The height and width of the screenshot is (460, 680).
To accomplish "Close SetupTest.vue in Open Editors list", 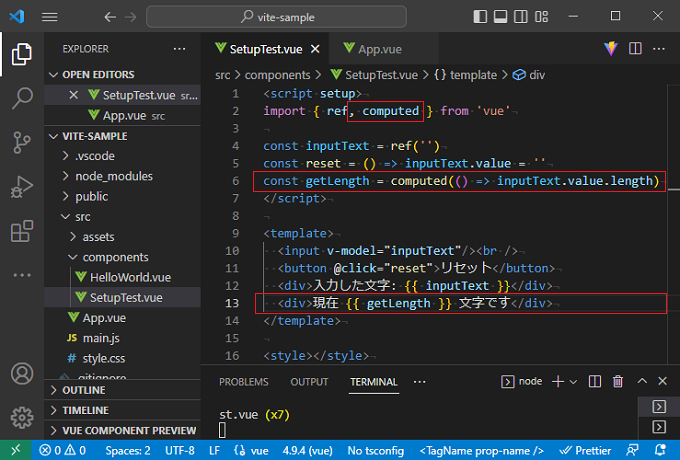I will pyautogui.click(x=74, y=95).
